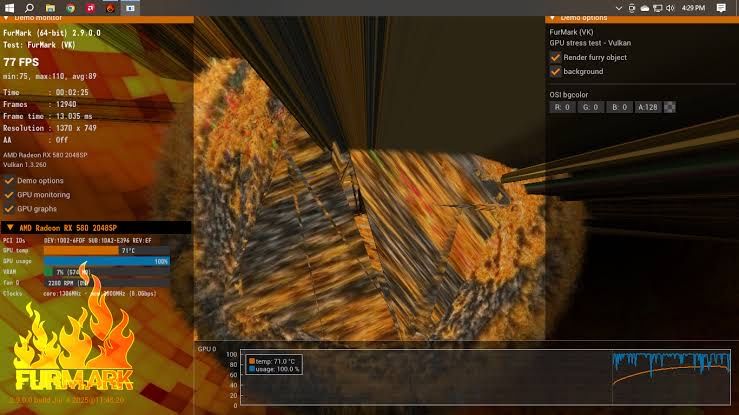Switch to the FurMark flame taskbar icon
Screen dimensions: 739x415
[110, 8]
